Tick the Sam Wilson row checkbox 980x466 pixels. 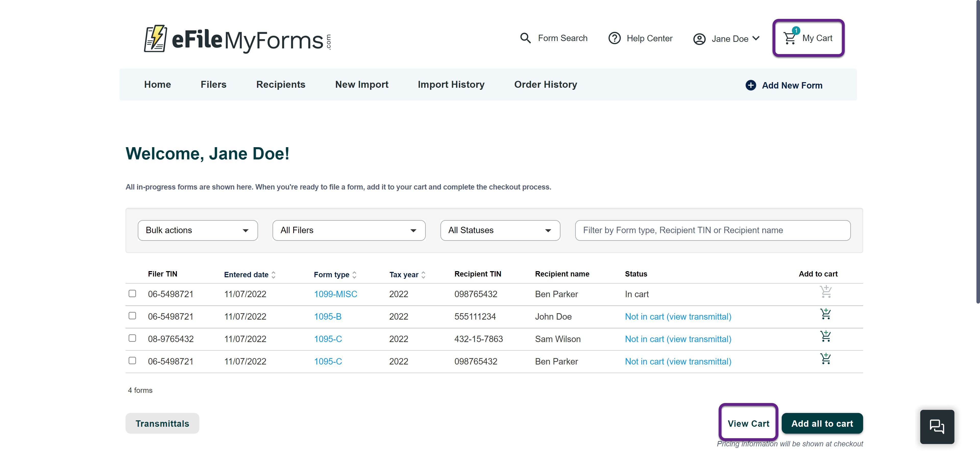coord(132,338)
